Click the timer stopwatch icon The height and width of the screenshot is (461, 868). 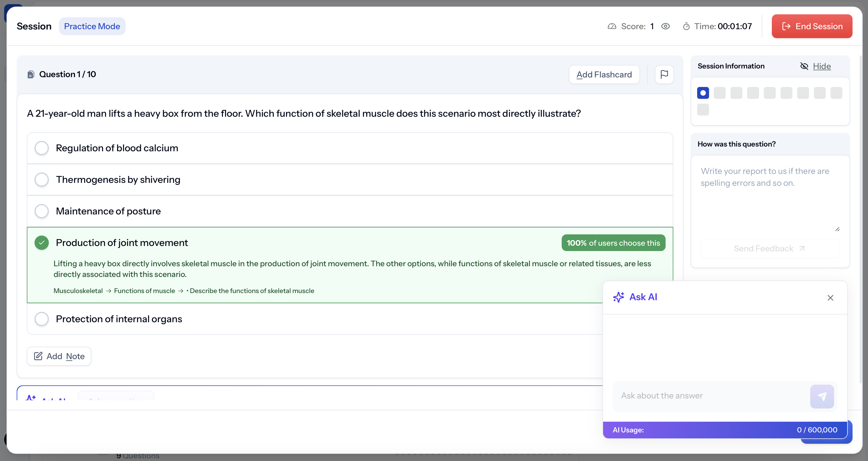coord(686,26)
